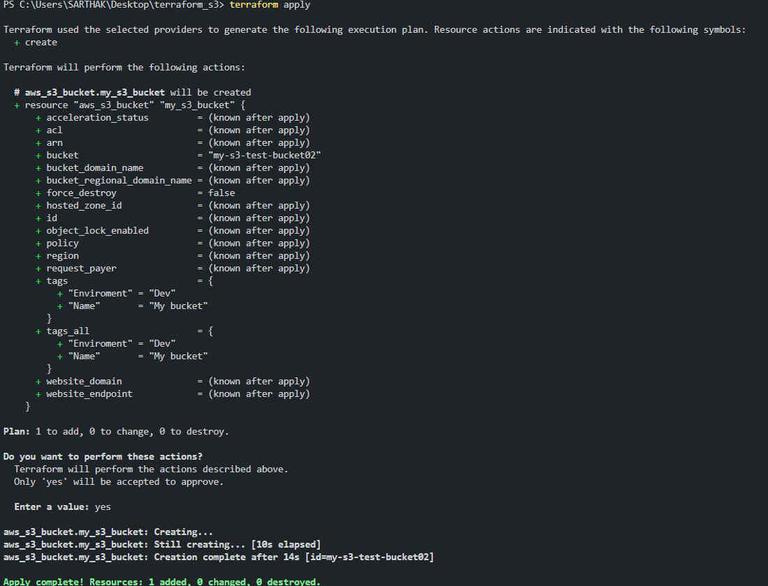Click the 'false' value of force_destroy
768x586 pixels.
point(221,193)
